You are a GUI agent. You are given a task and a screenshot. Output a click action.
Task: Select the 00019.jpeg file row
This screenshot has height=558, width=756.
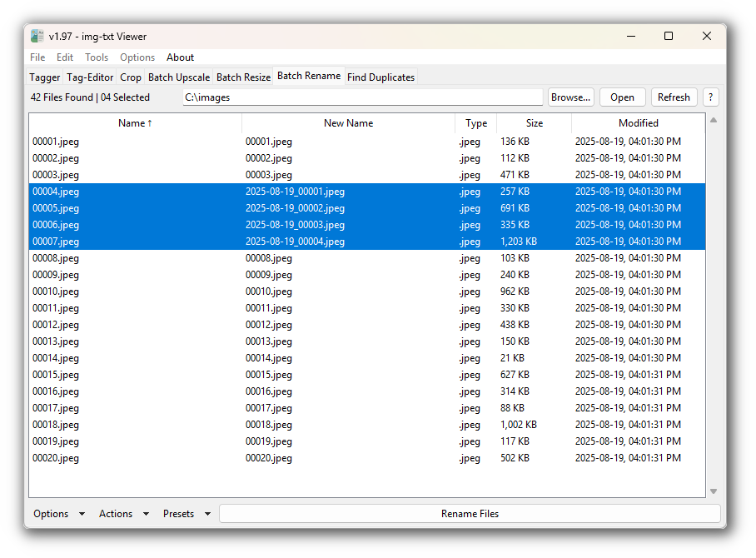coord(367,441)
